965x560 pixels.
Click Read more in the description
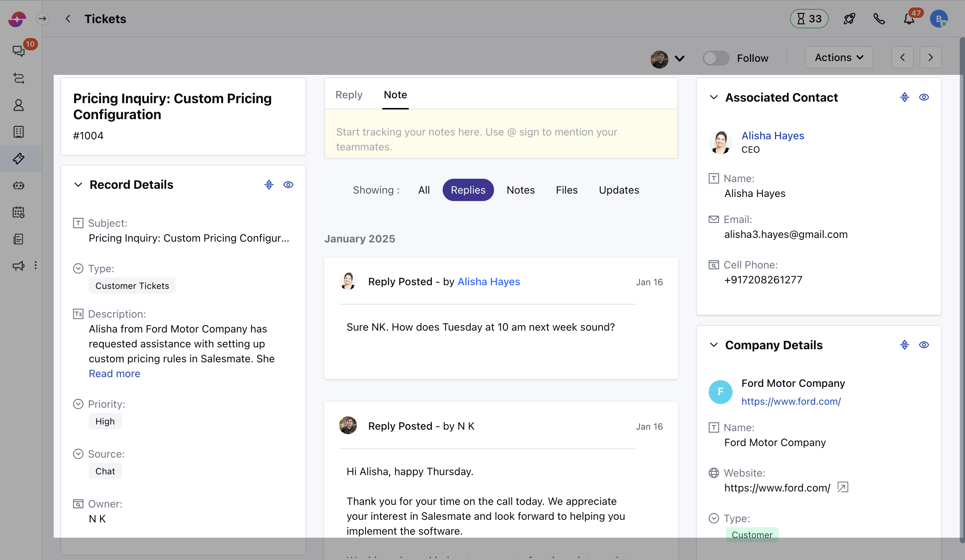click(114, 373)
